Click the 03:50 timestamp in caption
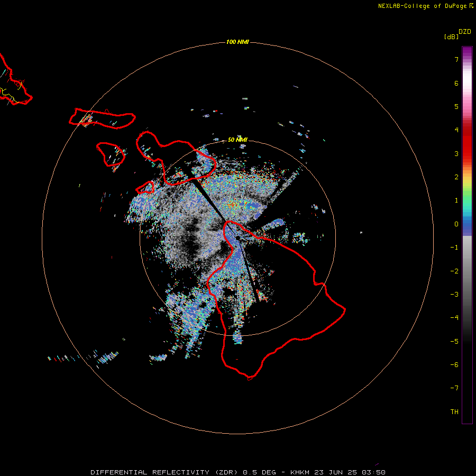The width and height of the screenshot is (476, 476). pos(374,472)
